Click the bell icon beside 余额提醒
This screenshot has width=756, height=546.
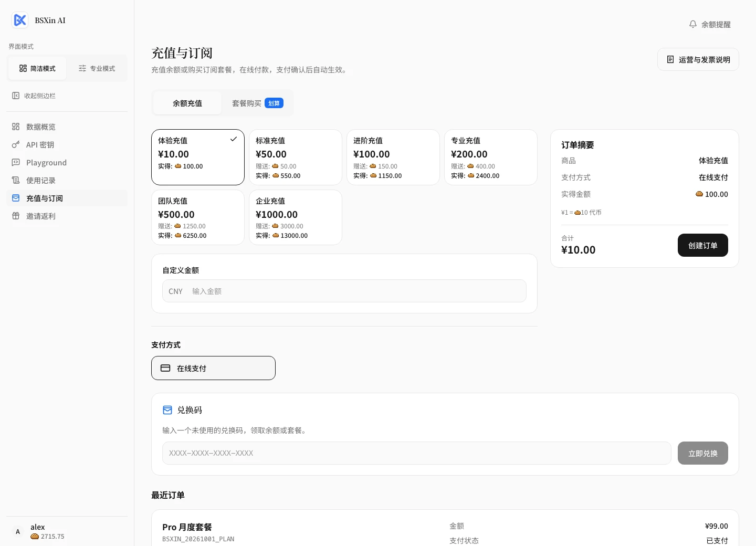pos(693,24)
